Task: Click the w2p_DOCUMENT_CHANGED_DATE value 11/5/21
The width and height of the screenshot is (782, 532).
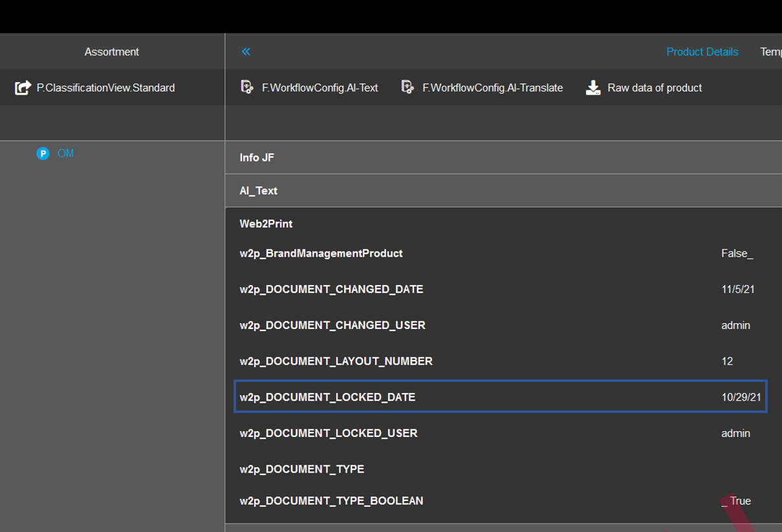Action: coord(737,289)
